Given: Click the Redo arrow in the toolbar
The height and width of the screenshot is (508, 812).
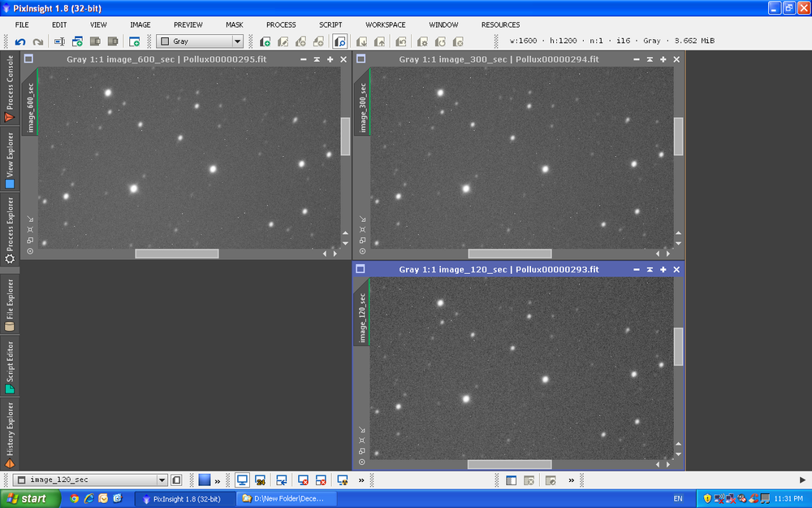Looking at the screenshot, I should coord(37,41).
